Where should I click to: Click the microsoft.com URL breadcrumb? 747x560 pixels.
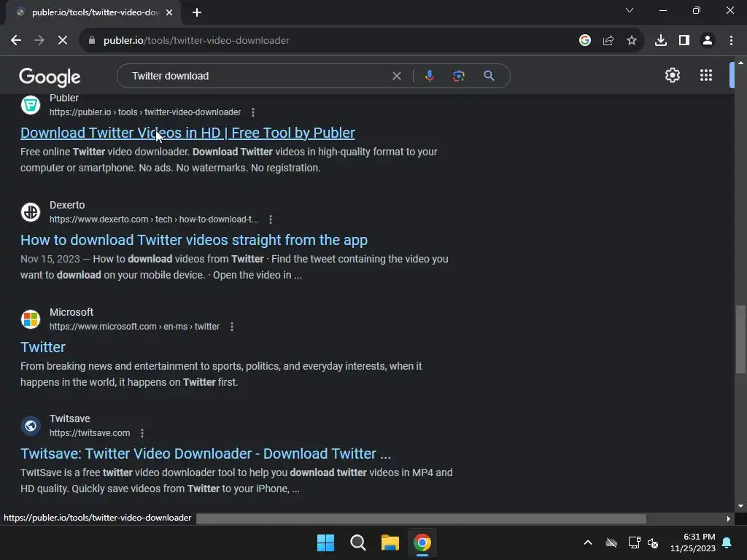point(134,327)
